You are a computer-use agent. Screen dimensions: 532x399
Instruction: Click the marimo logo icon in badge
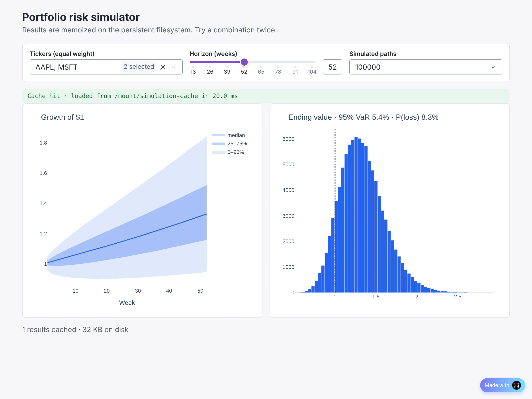pyautogui.click(x=516, y=385)
